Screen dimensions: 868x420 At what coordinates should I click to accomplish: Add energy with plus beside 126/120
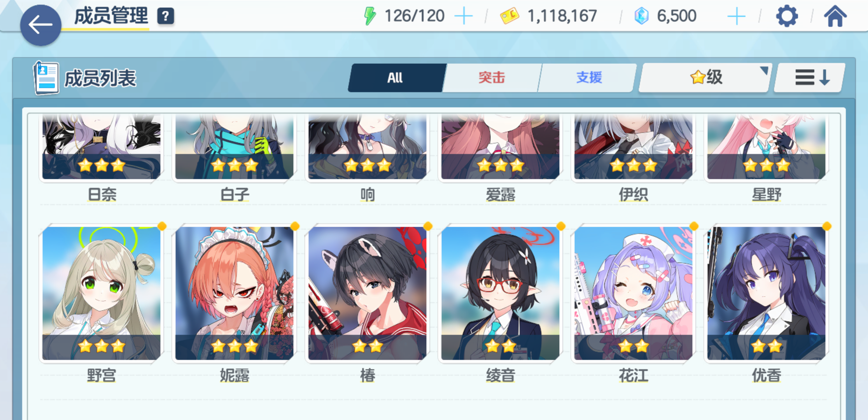point(464,16)
